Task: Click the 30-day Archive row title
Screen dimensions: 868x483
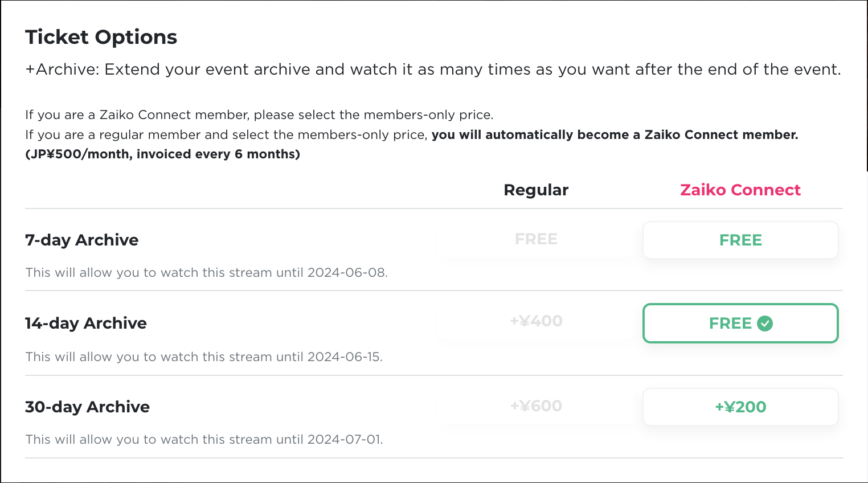Action: 88,407
